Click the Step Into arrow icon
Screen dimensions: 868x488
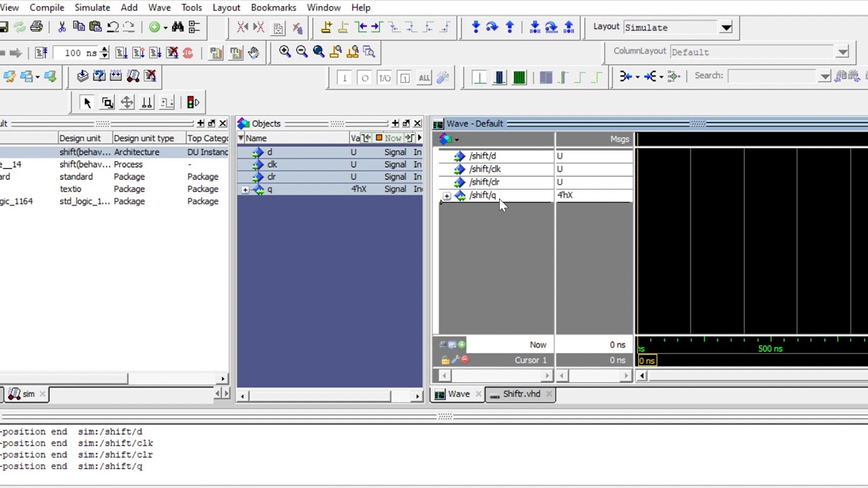[x=475, y=27]
